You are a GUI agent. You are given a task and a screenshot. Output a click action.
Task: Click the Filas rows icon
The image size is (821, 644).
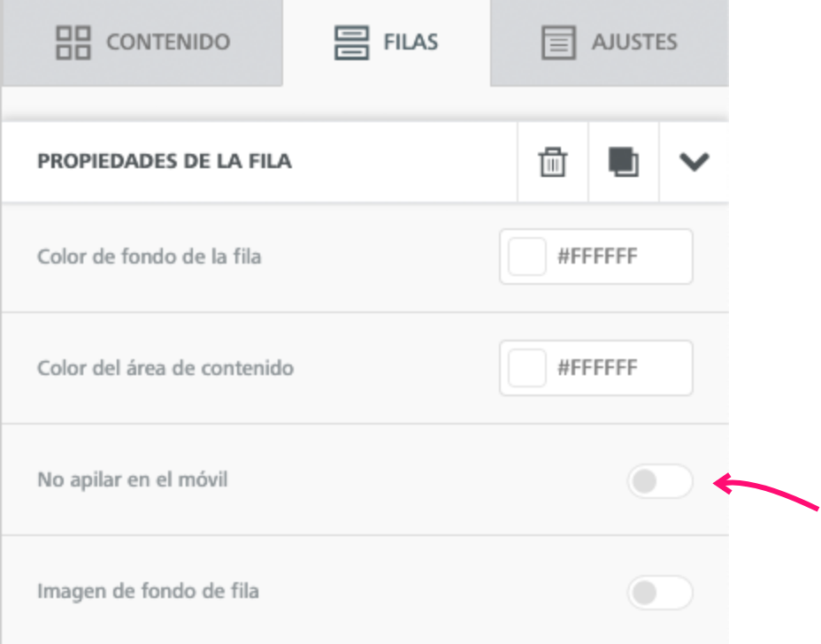point(351,42)
